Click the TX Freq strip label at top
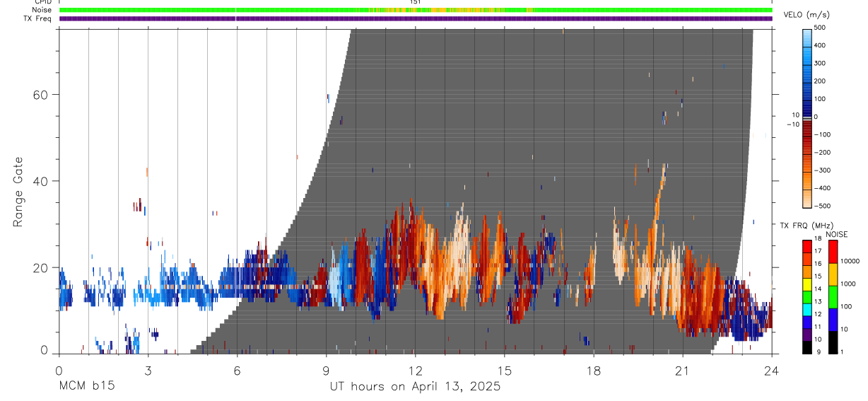Image resolution: width=868 pixels, height=401 pixels. [x=39, y=18]
